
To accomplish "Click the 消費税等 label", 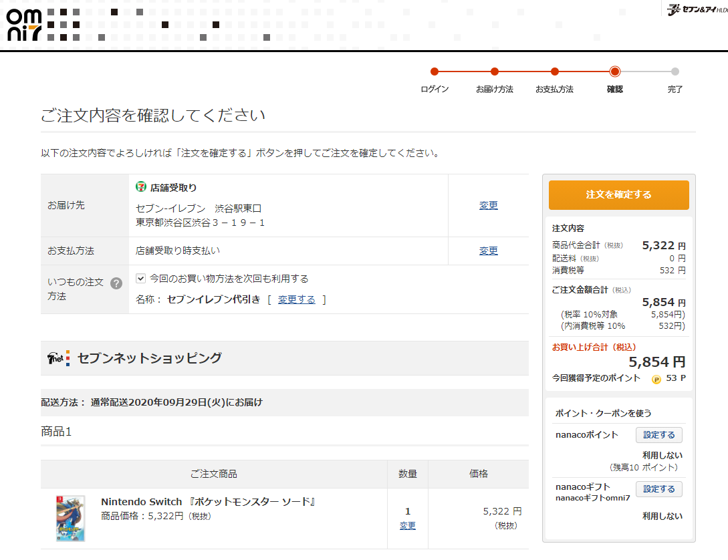I will pyautogui.click(x=568, y=270).
